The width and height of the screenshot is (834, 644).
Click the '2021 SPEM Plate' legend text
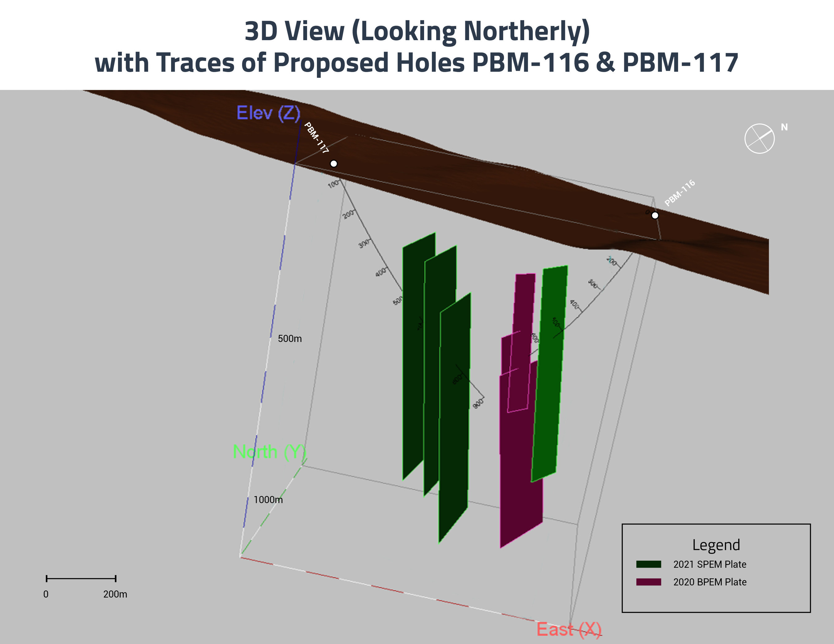coord(710,564)
